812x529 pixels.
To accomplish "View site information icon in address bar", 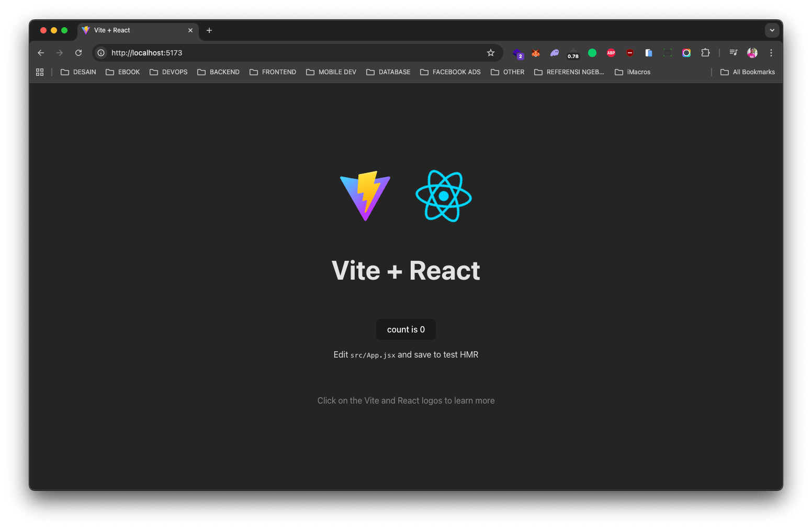I will [x=101, y=53].
